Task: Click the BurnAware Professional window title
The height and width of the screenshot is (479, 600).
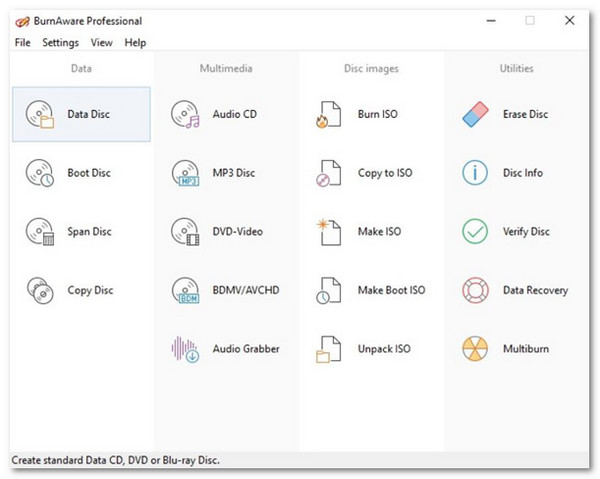Action: click(88, 21)
